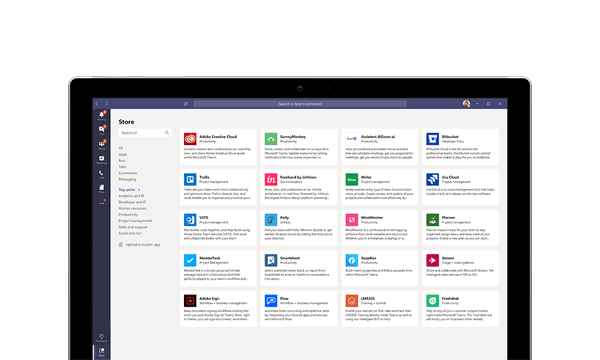
Task: Click the Assistant @Zoom.ai app icon
Action: (352, 139)
